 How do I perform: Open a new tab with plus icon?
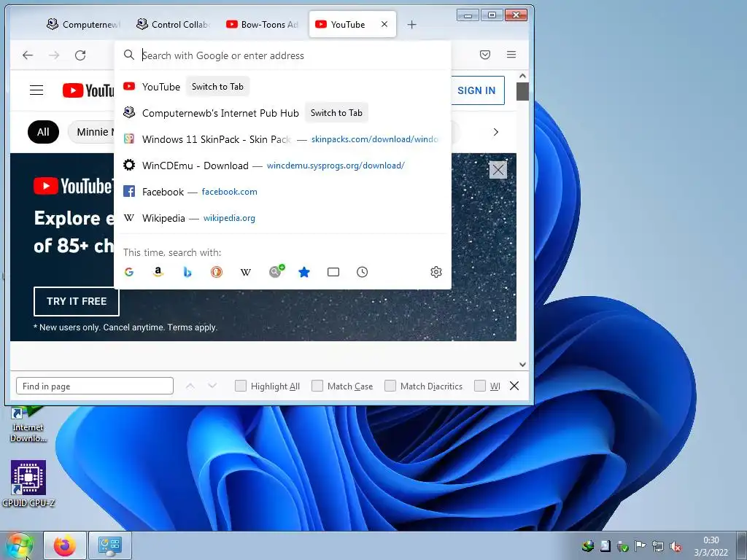[x=412, y=25]
